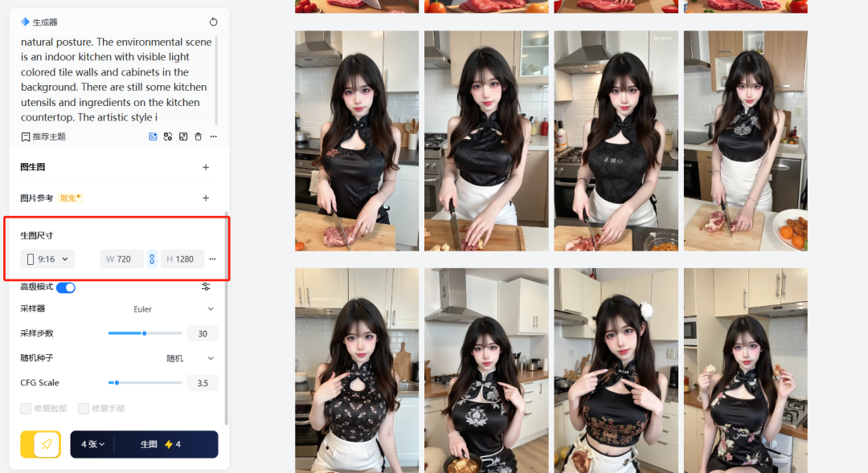Open the 随机种子 seed dropdown
This screenshot has width=868, height=473.
(190, 358)
